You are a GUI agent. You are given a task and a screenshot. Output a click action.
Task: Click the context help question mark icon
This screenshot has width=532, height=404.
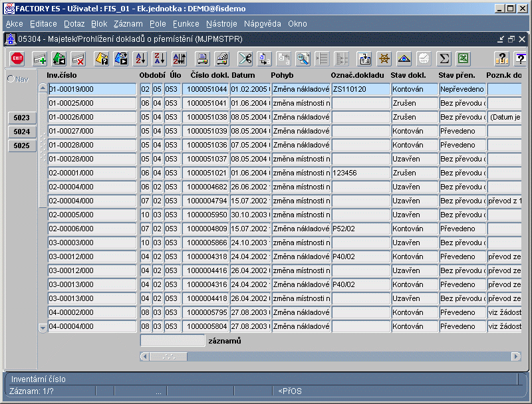pyautogui.click(x=520, y=58)
